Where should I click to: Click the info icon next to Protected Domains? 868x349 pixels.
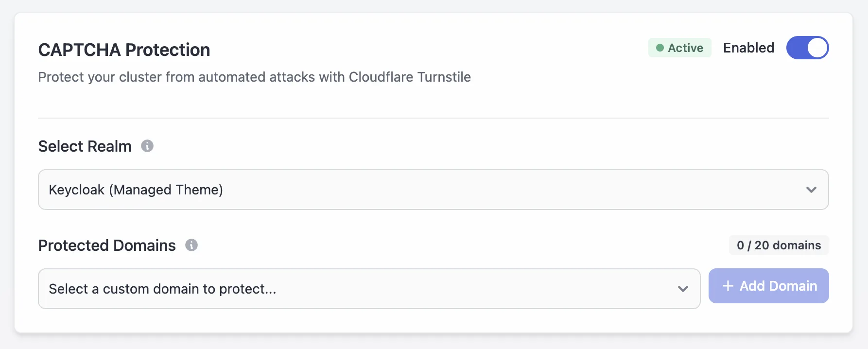pos(191,245)
